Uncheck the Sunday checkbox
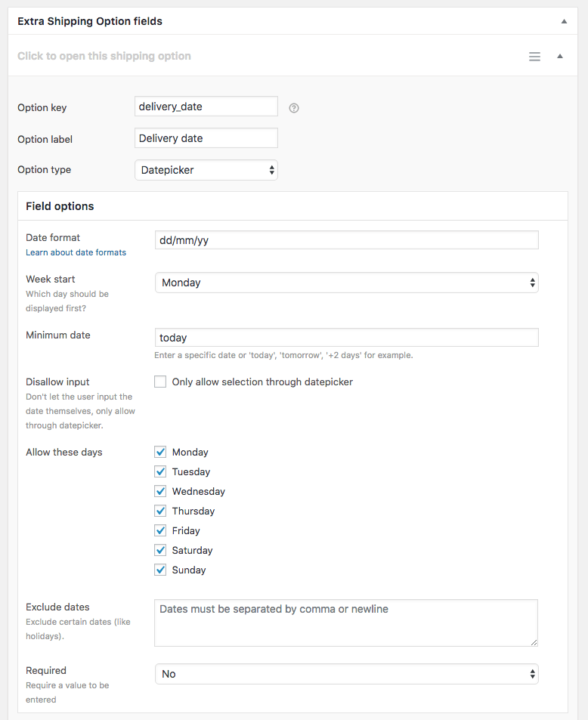This screenshot has height=720, width=588. [x=160, y=570]
